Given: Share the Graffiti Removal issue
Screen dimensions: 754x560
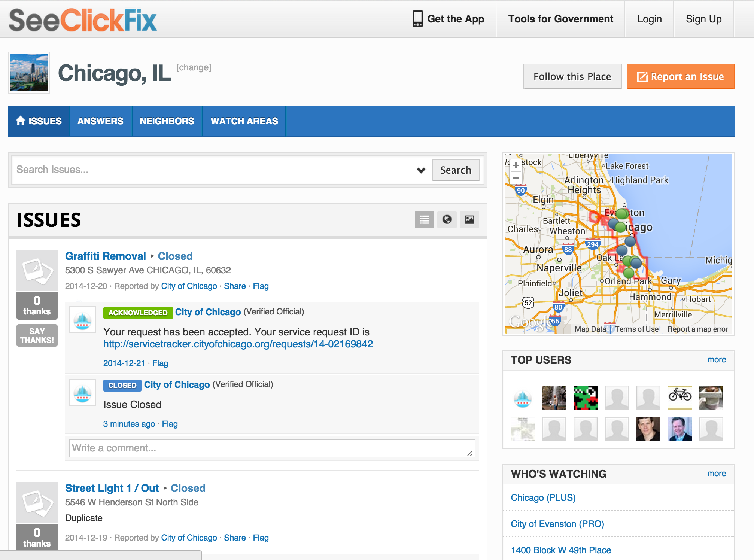Looking at the screenshot, I should [235, 286].
